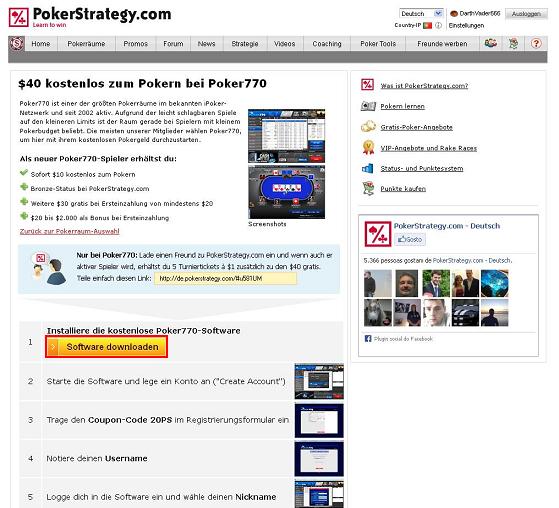Open the step 5 Nickname thumbnail
The width and height of the screenshot is (559, 508).
click(x=319, y=494)
